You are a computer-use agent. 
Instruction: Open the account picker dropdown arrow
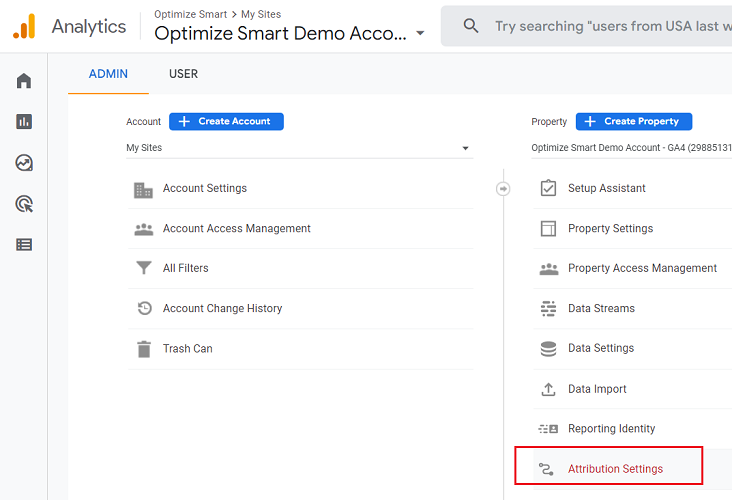click(x=420, y=33)
